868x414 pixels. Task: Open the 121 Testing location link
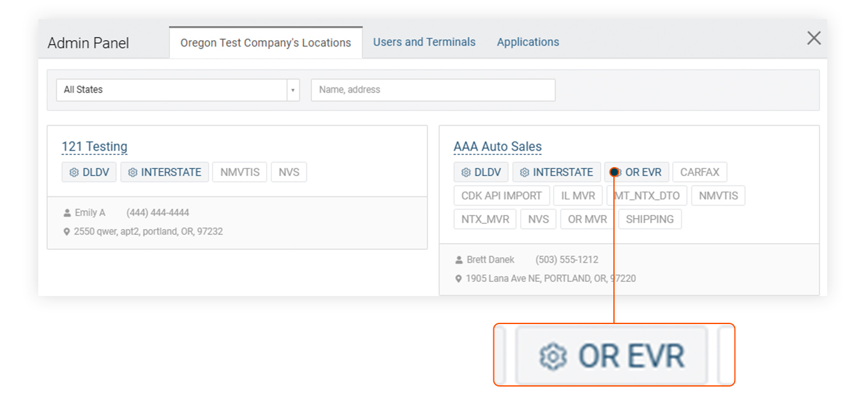click(x=94, y=147)
